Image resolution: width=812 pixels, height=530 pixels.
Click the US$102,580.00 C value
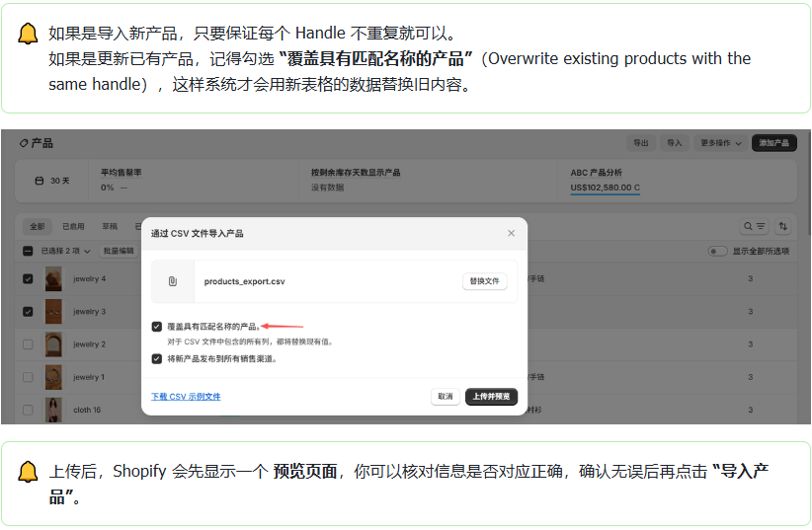605,188
